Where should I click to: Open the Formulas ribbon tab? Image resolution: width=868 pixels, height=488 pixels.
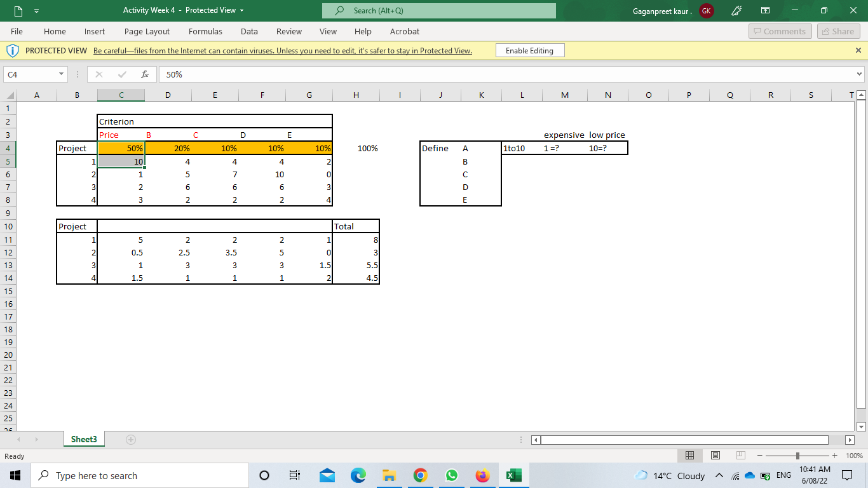pos(205,31)
